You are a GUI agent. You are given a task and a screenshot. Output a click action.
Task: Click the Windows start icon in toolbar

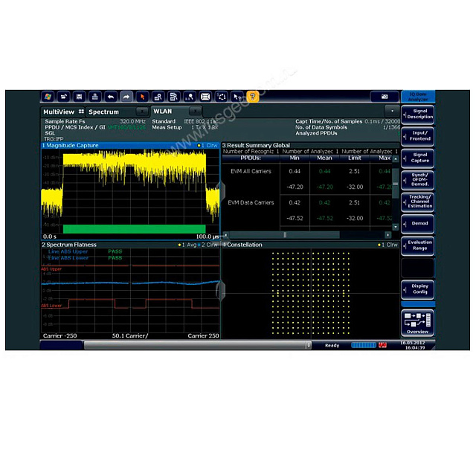pyautogui.click(x=48, y=97)
